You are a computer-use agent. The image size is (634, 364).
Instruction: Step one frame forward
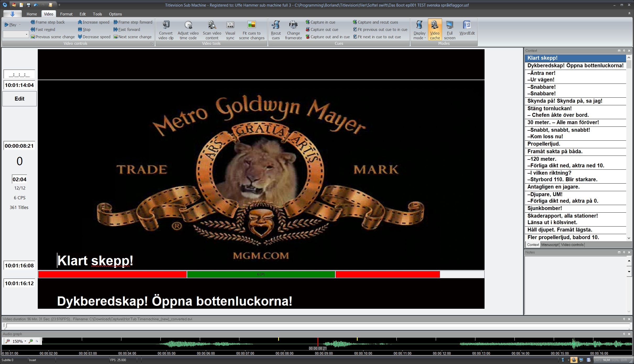133,22
